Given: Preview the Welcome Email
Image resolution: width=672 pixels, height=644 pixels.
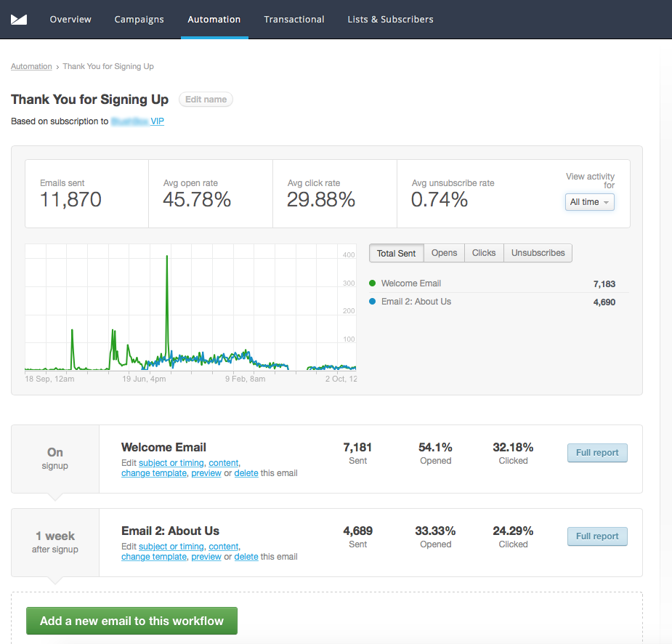Looking at the screenshot, I should point(206,473).
